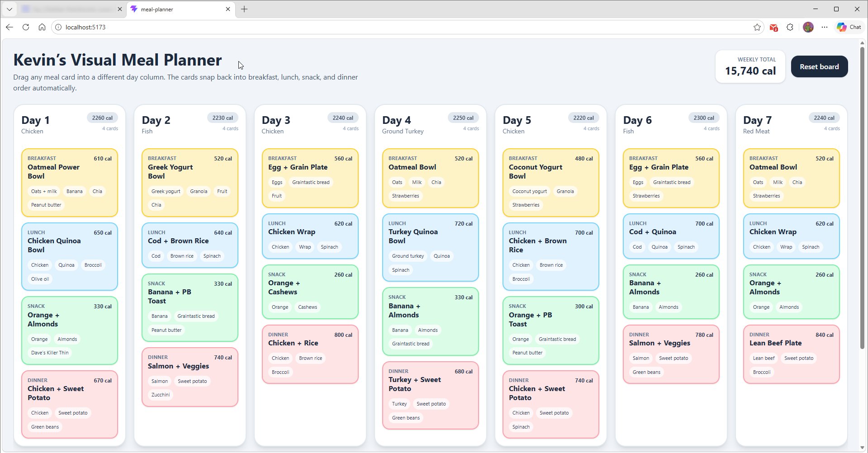The width and height of the screenshot is (868, 453).
Task: Select Day 1 Chicken + Sweet Potato dinner
Action: [x=70, y=404]
